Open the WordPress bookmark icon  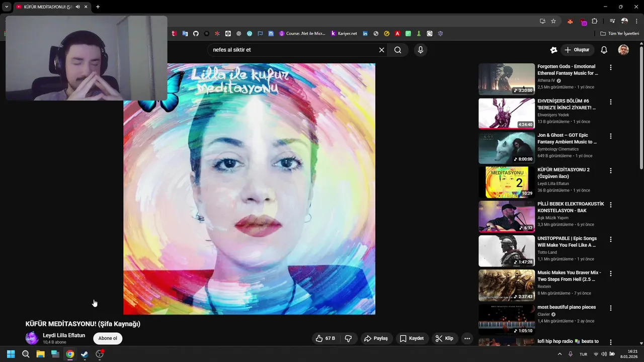click(249, 34)
